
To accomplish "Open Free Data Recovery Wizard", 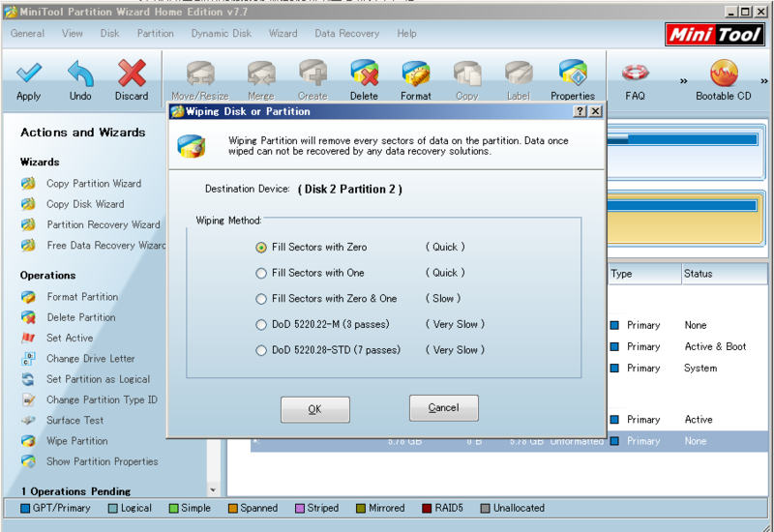I will coord(105,246).
